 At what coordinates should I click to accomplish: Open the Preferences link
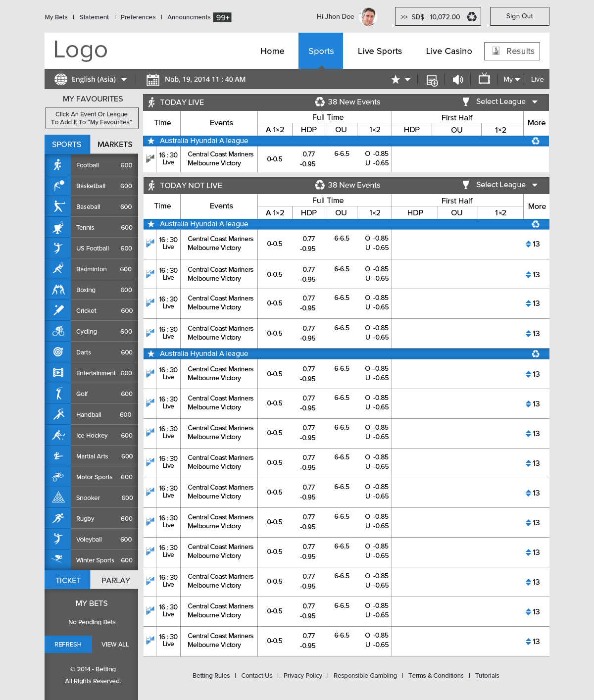click(138, 17)
